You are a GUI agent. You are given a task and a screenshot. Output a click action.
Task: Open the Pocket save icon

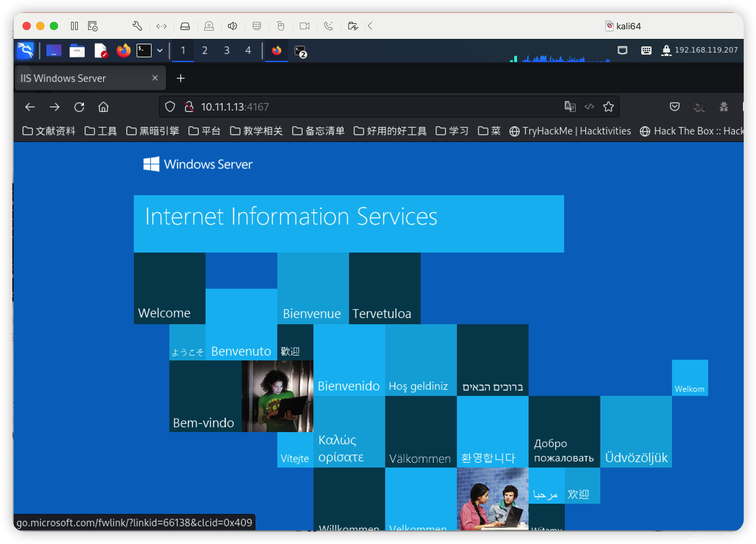pyautogui.click(x=675, y=107)
